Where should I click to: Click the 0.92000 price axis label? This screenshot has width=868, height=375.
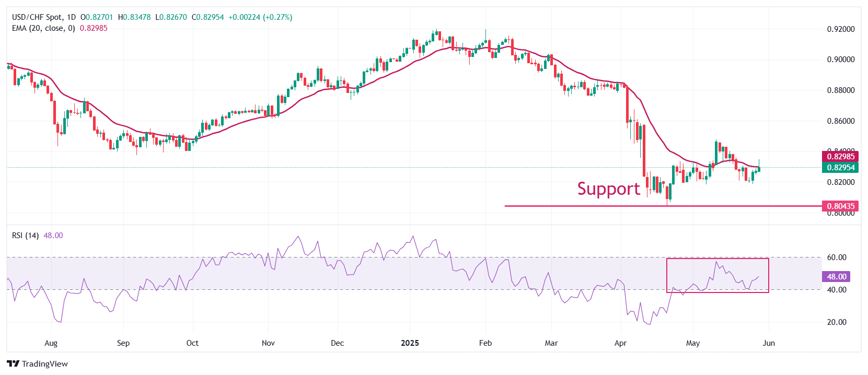[840, 29]
